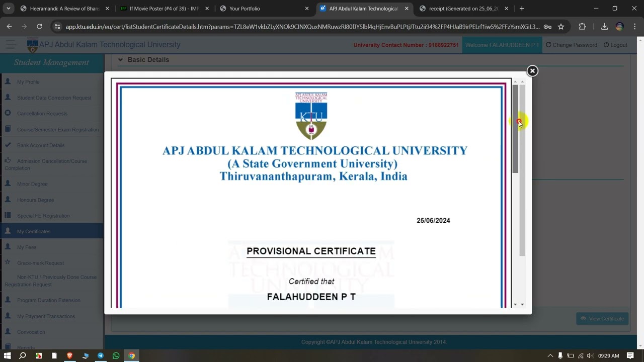Open Wi-Fi network settings in tray
Image resolution: width=644 pixels, height=362 pixels.
pos(580,356)
